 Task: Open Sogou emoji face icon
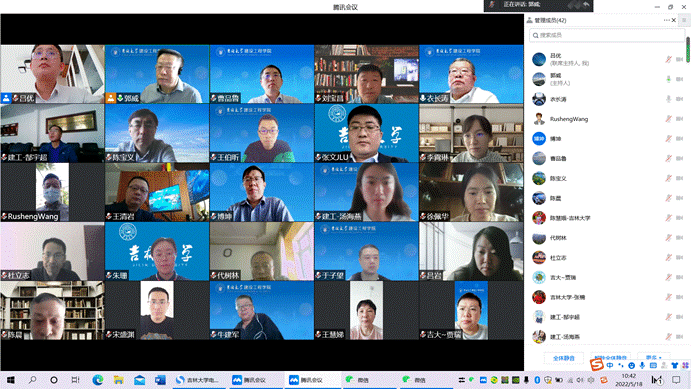pyautogui.click(x=632, y=365)
